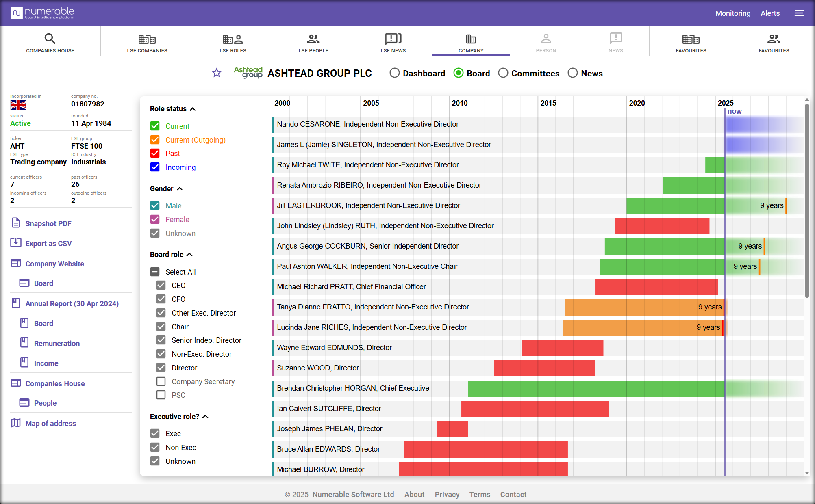Uncheck the CEO board role checkbox
The height and width of the screenshot is (504, 815).
(x=161, y=285)
